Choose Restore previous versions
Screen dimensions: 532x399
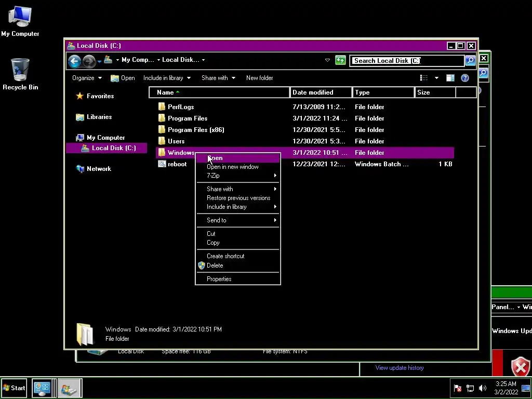pos(238,198)
